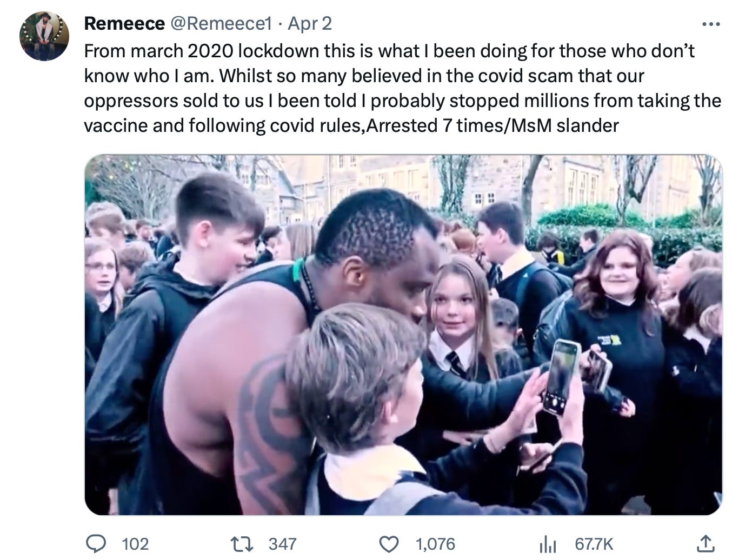Like the tweet with heart icon
The width and height of the screenshot is (732, 560).
click(x=389, y=543)
